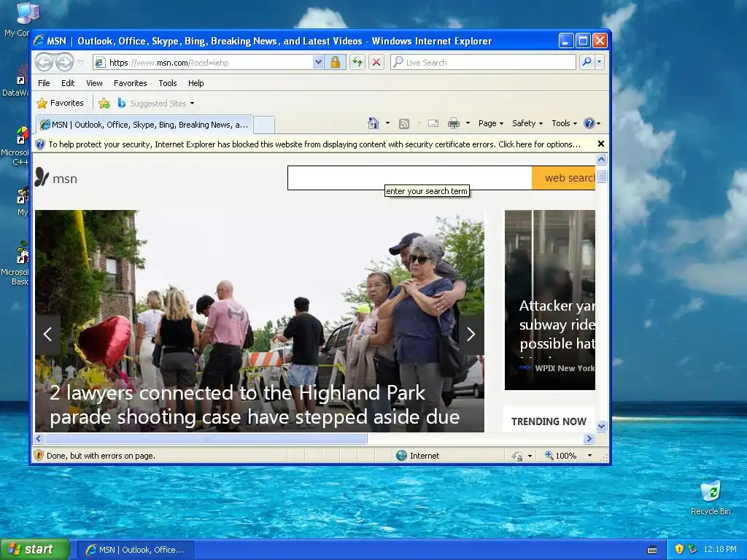Close the security information bar
Image resolution: width=747 pixels, height=560 pixels.
[x=601, y=144]
